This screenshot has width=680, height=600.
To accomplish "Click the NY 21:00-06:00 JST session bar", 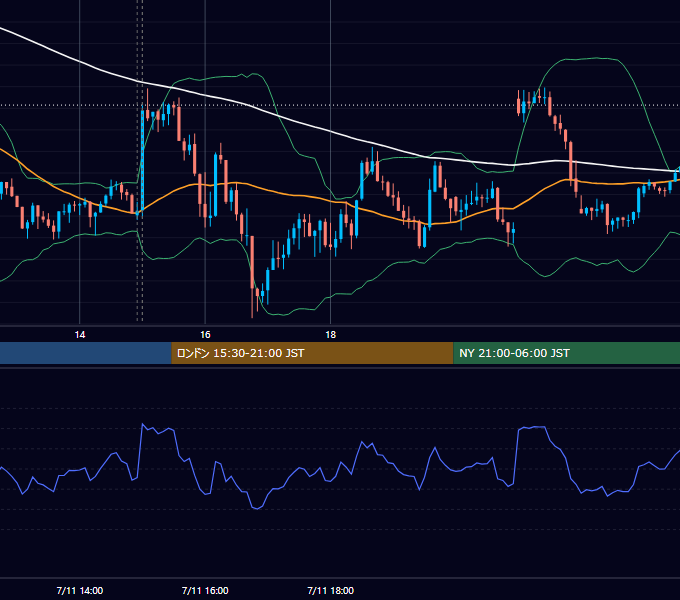I will [566, 353].
